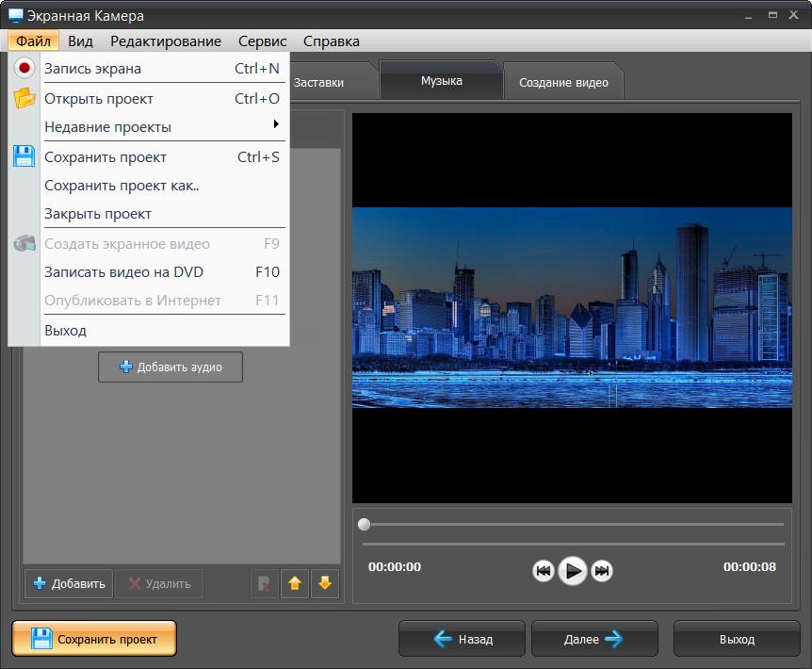Switch to the Заставки tab
The image size is (812, 669).
click(x=318, y=82)
